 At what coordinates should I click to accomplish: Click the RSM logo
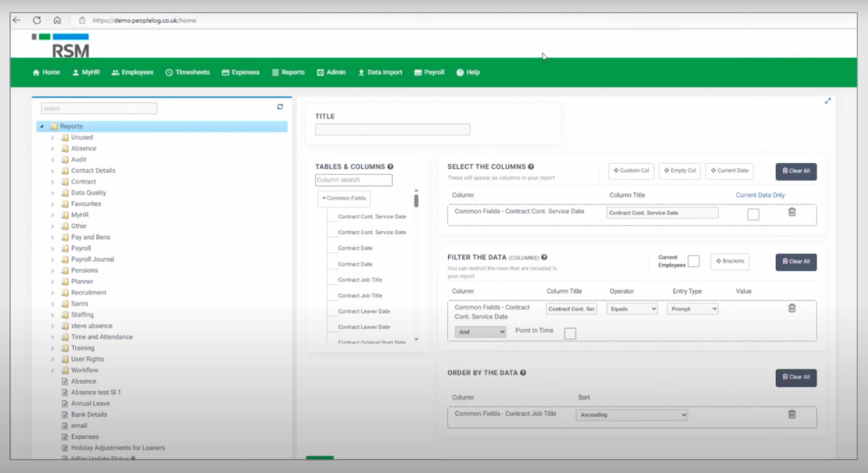point(61,45)
